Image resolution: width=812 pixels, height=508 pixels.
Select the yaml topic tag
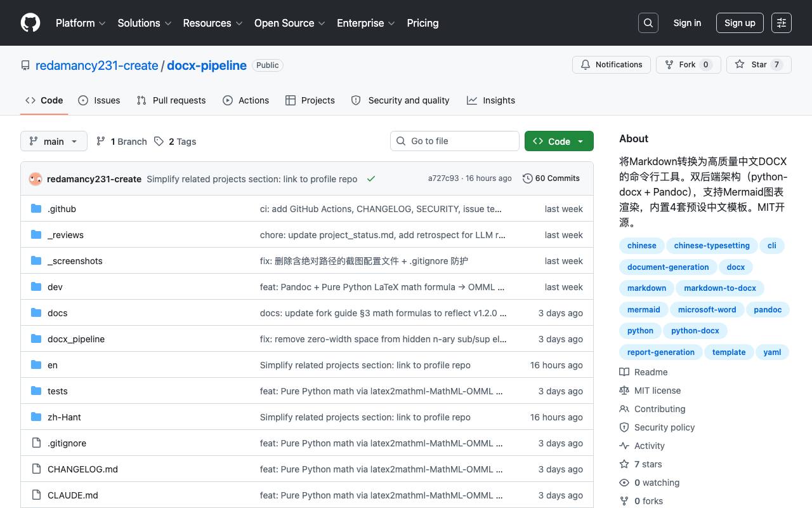click(x=772, y=352)
